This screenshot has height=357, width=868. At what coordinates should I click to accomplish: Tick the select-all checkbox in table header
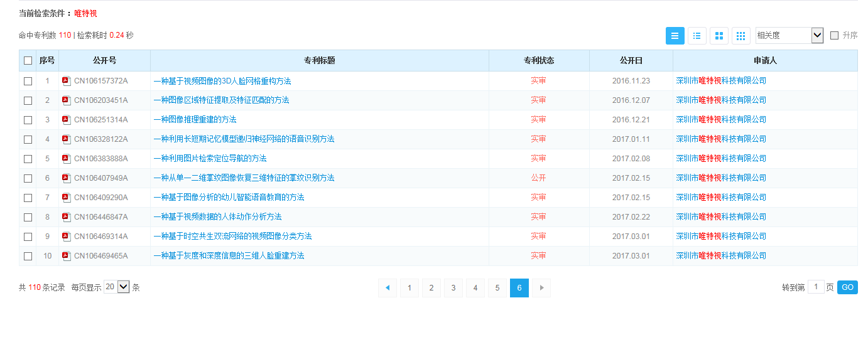click(28, 61)
